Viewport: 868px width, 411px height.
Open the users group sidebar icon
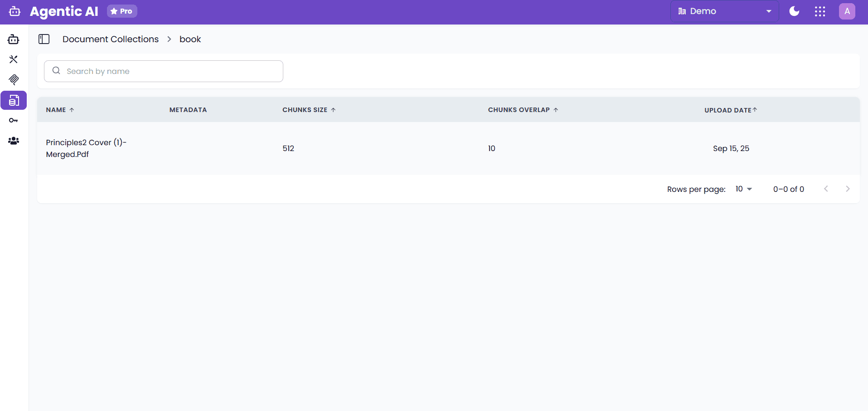click(14, 141)
